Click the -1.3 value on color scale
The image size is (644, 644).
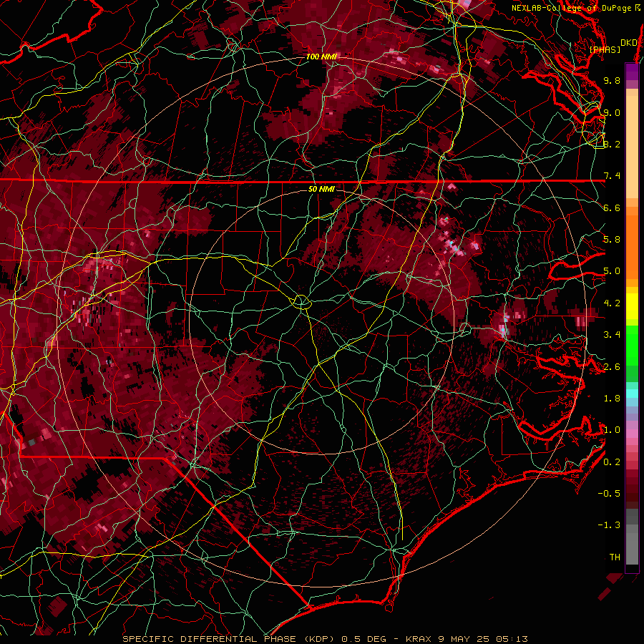tap(609, 525)
